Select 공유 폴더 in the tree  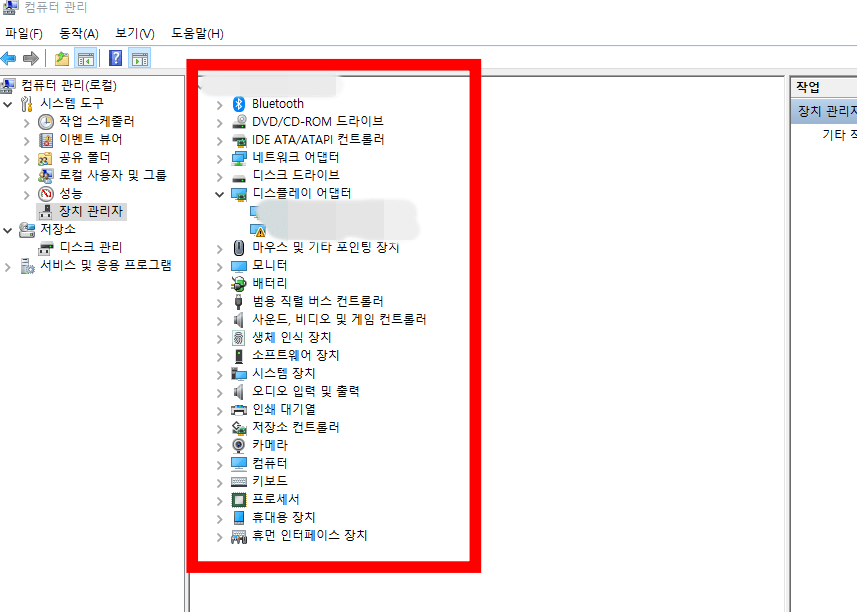tap(85, 157)
